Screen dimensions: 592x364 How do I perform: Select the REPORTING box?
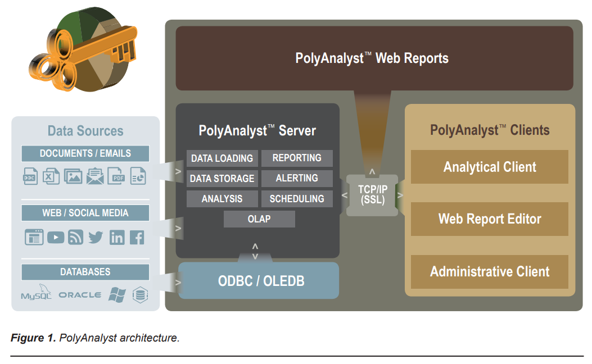pyautogui.click(x=297, y=158)
